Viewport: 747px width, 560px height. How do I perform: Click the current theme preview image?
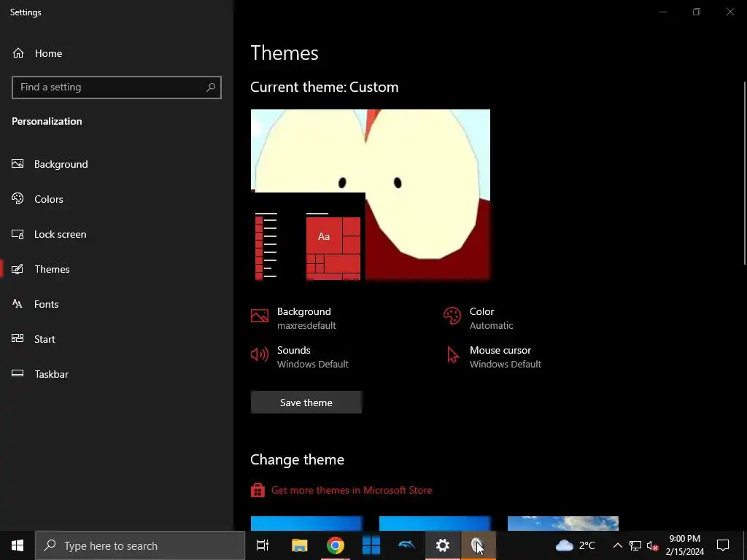[x=370, y=195]
